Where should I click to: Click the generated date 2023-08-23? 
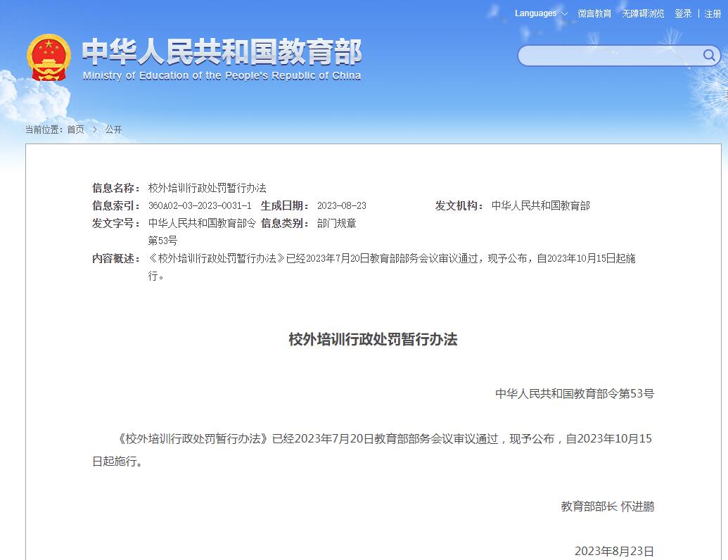pyautogui.click(x=342, y=205)
